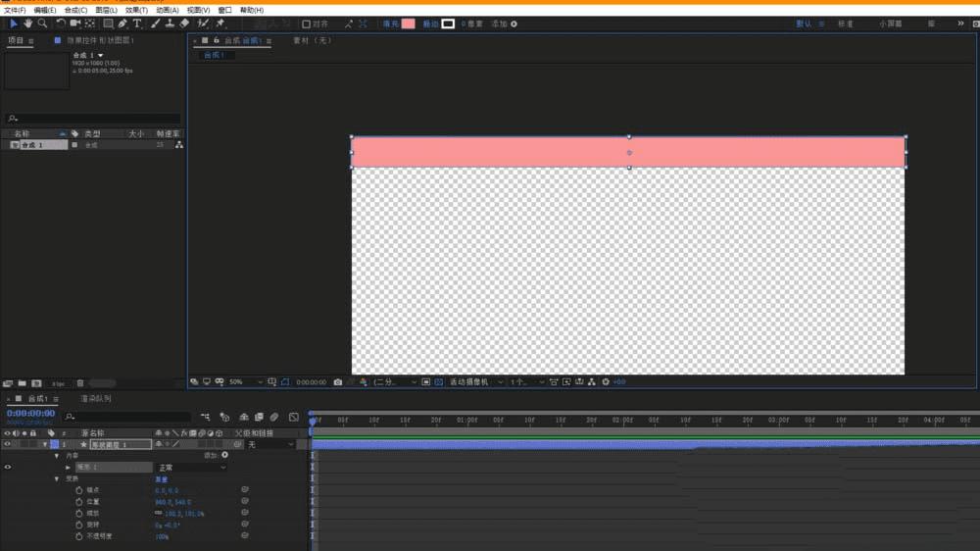Select the Puppet Pin tool
Screen dimensions: 980x551
(x=220, y=24)
